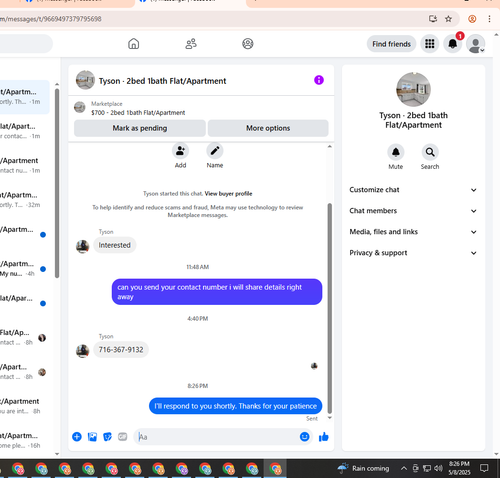Open the apps grid menu icon
The height and width of the screenshot is (478, 500).
tap(430, 44)
